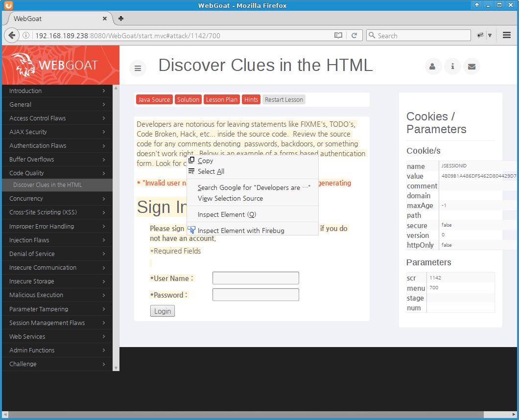Show the Hints button
519x420 pixels.
(251, 100)
